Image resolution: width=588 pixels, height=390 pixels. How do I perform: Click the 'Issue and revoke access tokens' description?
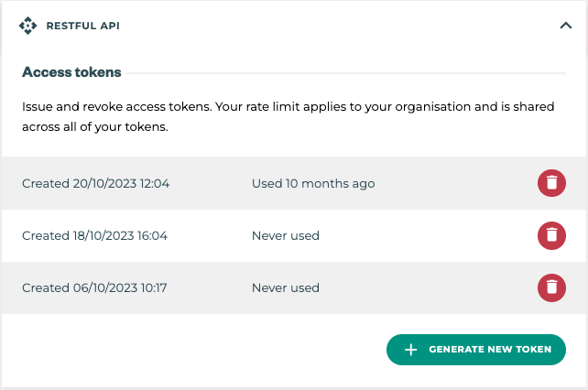288,107
